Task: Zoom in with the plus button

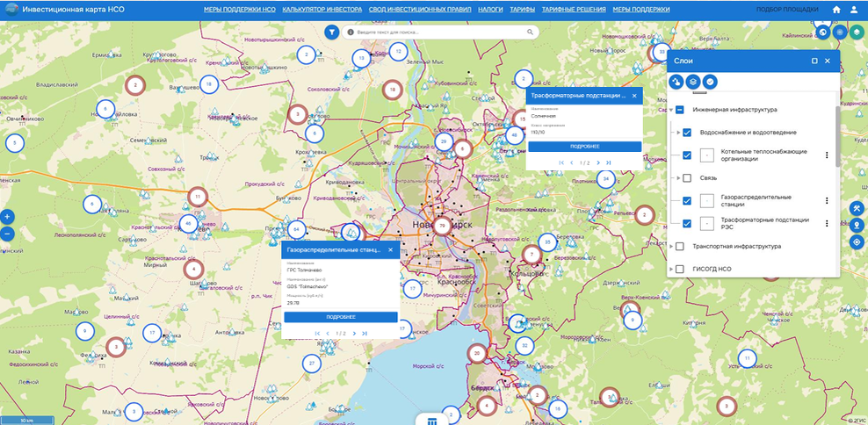Action: [7, 217]
